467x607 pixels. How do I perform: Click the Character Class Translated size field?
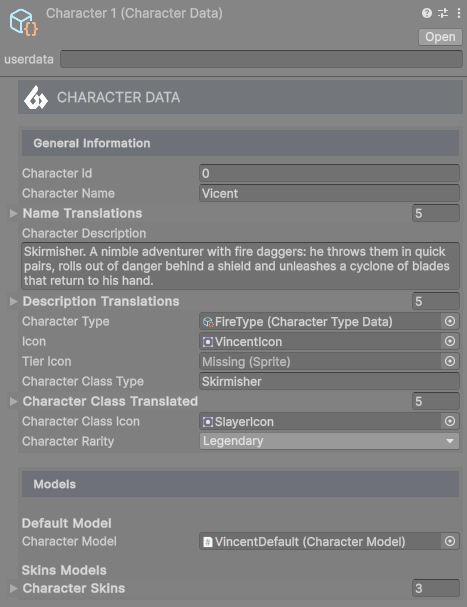click(436, 401)
